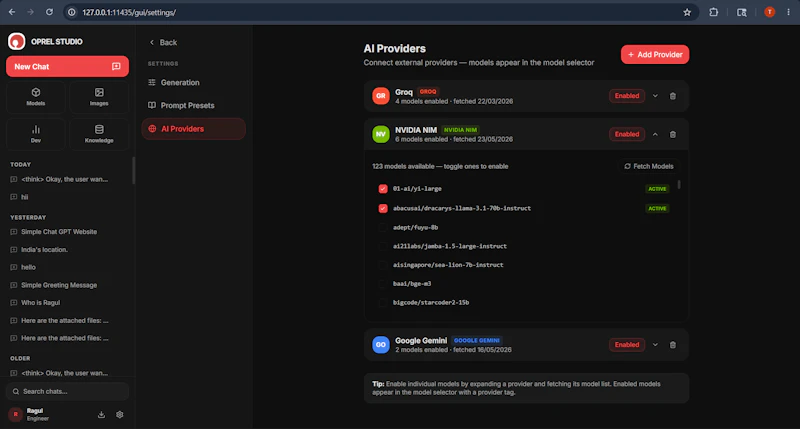Open the browser three-dot menu
800x429 pixels.
(x=788, y=12)
